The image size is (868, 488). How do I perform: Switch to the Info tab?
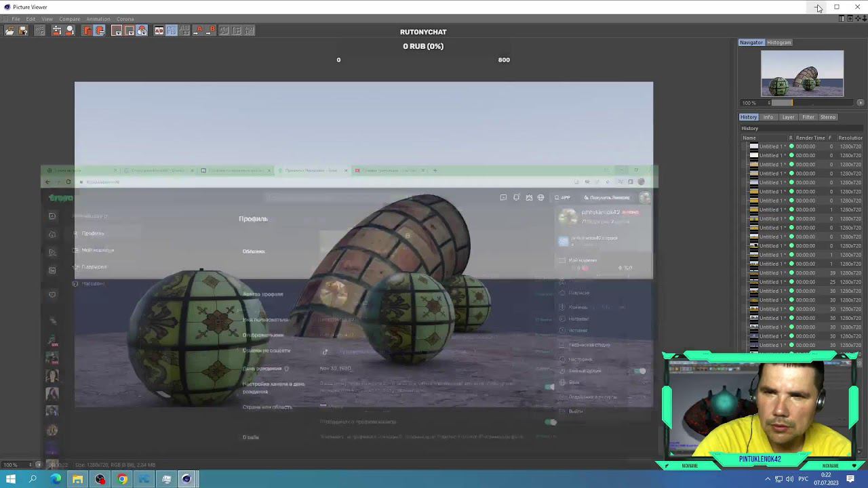768,117
